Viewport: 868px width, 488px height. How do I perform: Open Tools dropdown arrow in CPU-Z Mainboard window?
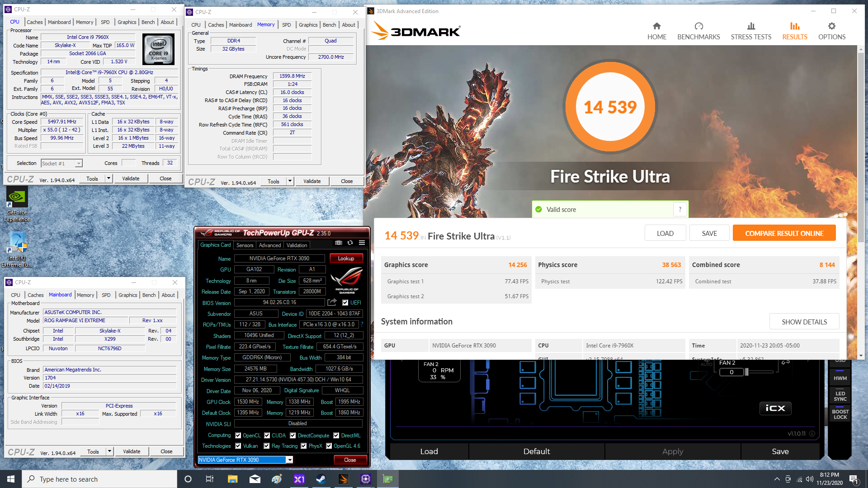109,451
